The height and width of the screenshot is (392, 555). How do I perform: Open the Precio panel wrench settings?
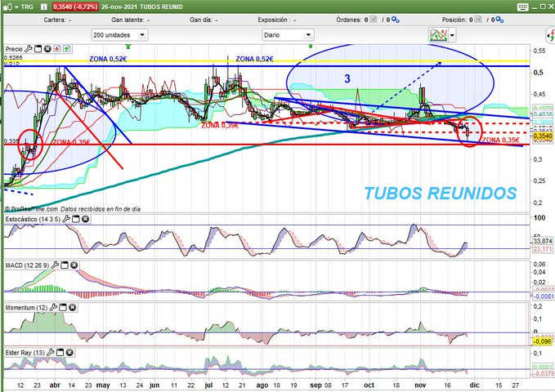[29, 48]
